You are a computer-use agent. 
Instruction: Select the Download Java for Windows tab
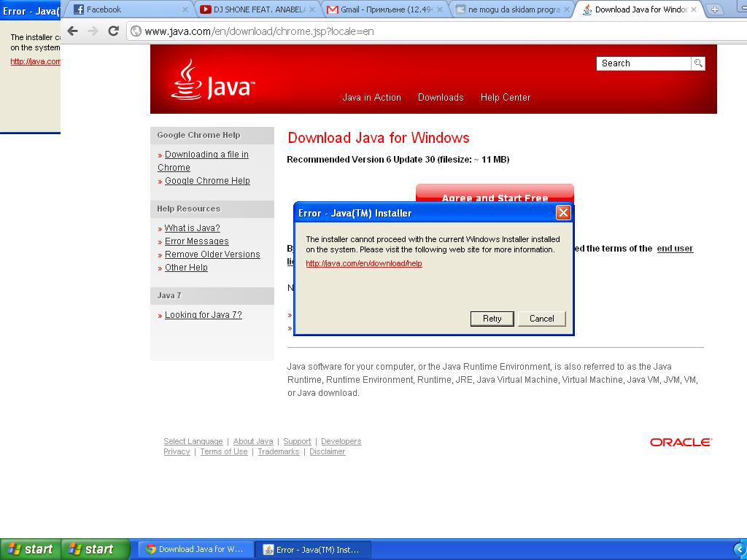pos(640,9)
